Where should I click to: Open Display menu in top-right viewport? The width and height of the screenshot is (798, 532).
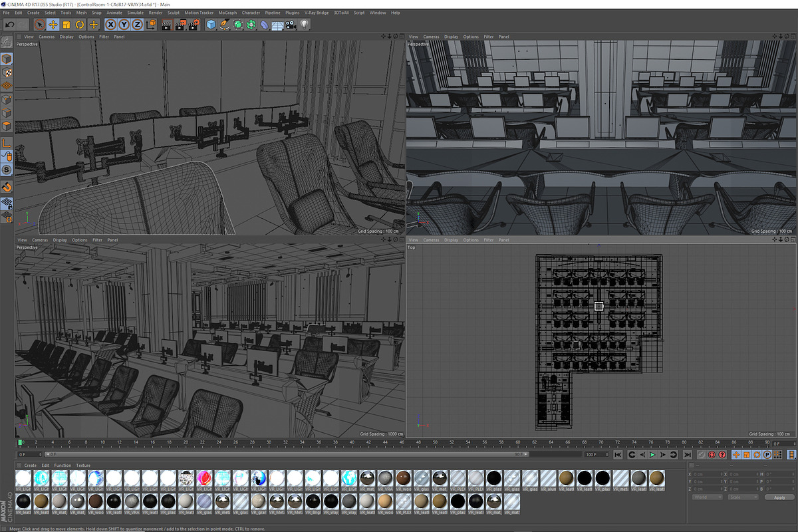click(452, 37)
